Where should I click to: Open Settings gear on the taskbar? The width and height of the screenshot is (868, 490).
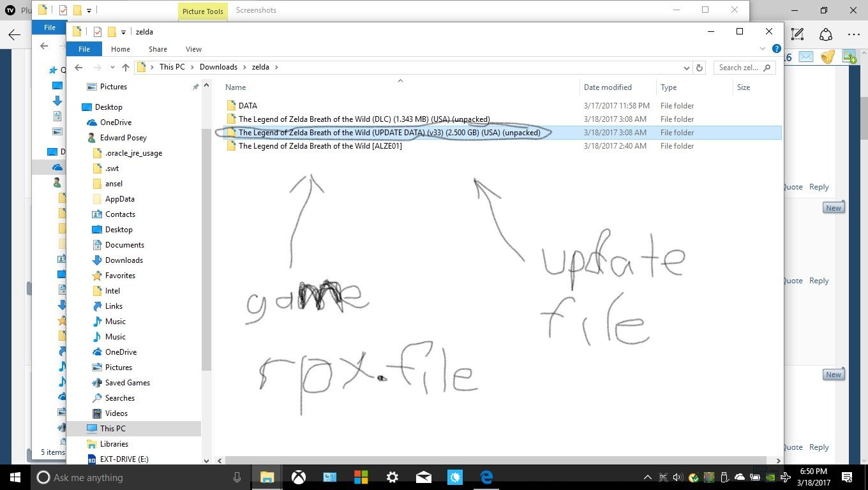[x=392, y=477]
